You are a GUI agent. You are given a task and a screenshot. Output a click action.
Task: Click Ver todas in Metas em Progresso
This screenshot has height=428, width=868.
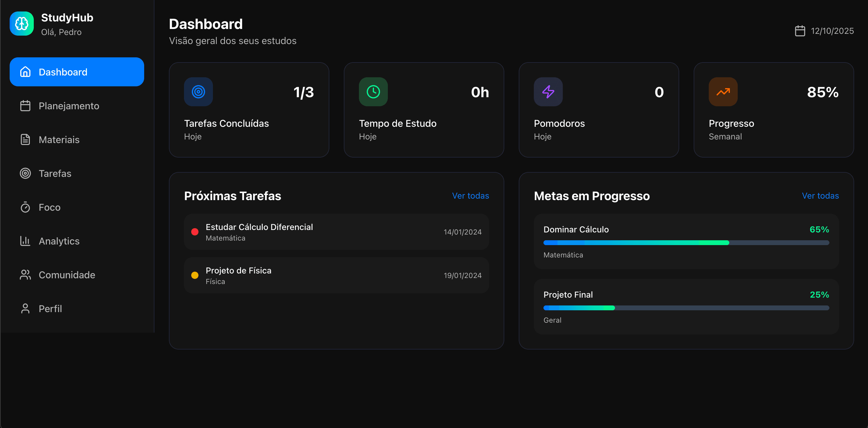[x=820, y=196]
